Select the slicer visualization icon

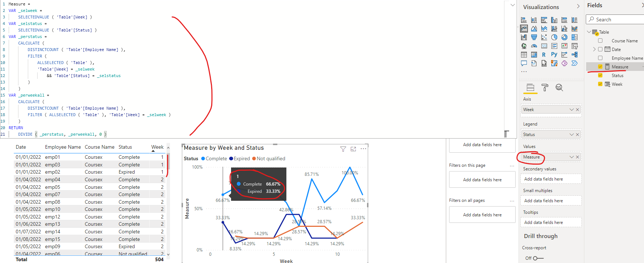pyautogui.click(x=574, y=46)
